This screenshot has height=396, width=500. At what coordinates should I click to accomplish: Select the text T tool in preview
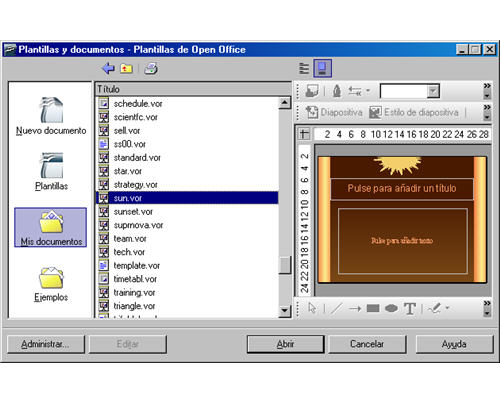point(410,308)
